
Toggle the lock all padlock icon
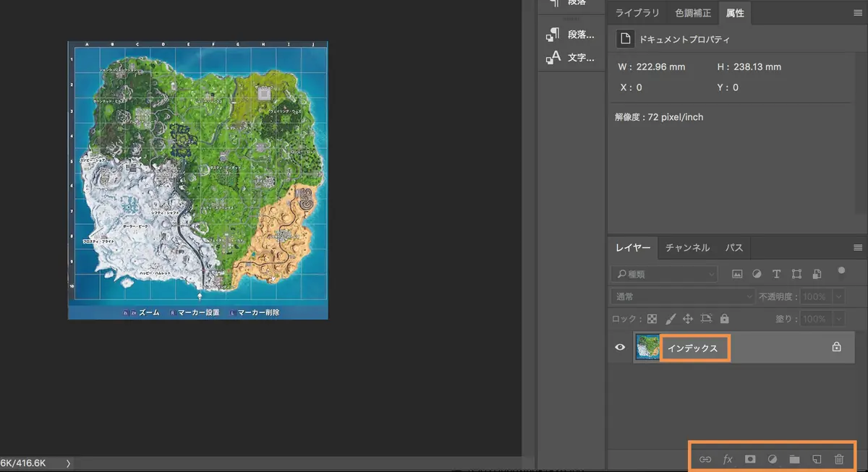point(724,319)
